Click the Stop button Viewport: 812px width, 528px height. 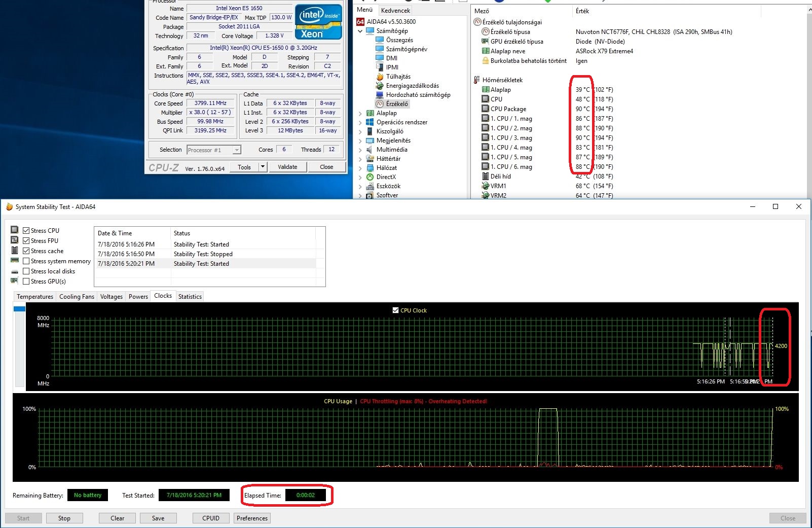tap(64, 518)
